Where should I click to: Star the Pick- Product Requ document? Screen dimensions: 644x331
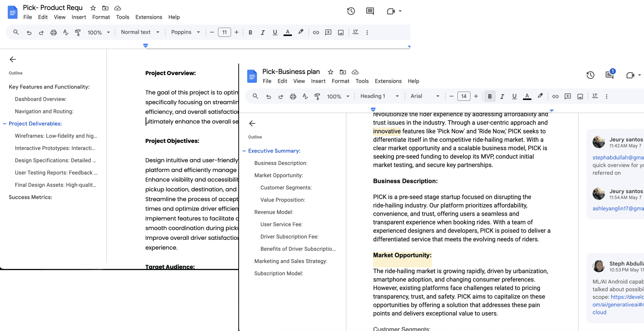coord(93,8)
